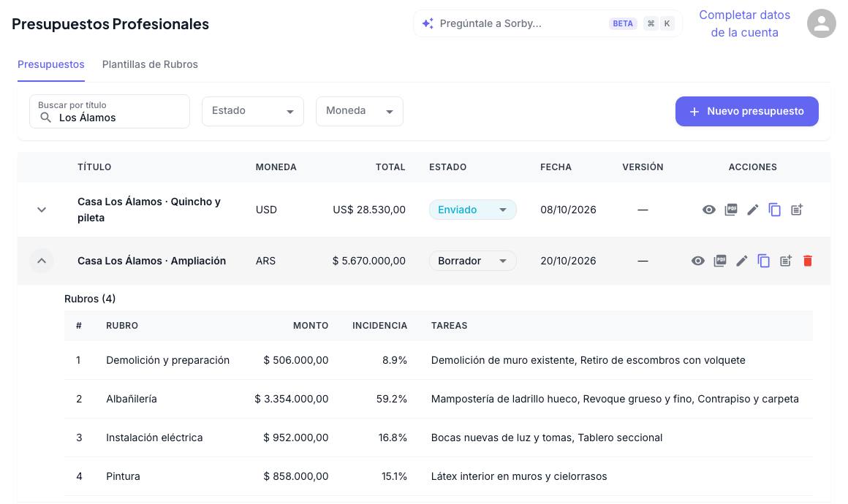Viewport: 848px width, 504px height.
Task: Create new version of Ampliación budget
Action: [786, 261]
